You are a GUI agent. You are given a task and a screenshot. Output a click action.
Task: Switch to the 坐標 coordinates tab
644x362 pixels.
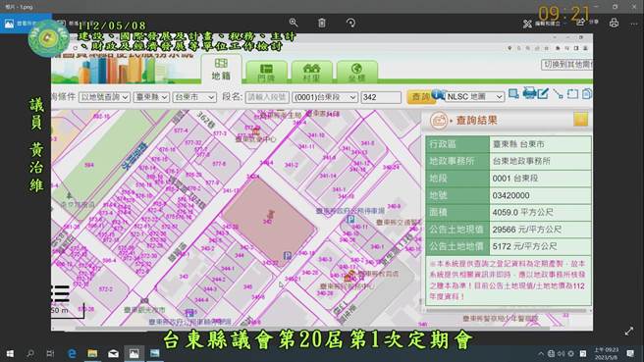tap(356, 72)
